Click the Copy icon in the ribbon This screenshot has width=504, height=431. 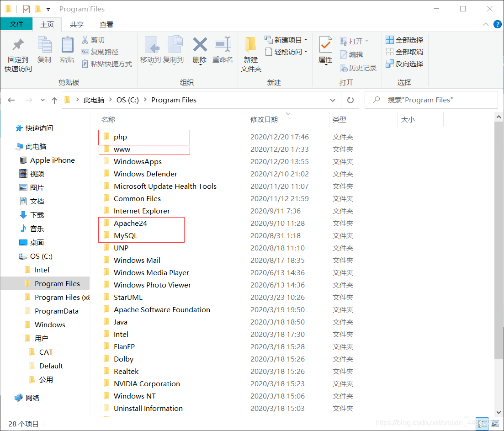(44, 45)
